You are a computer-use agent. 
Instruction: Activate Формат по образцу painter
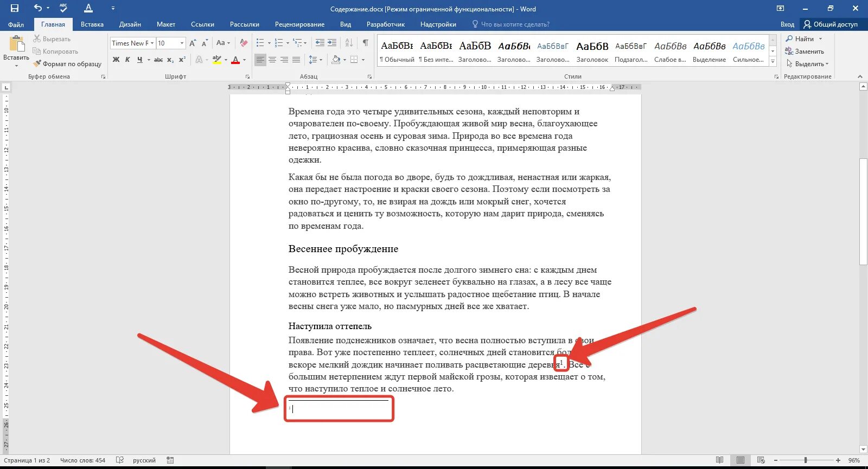point(67,64)
